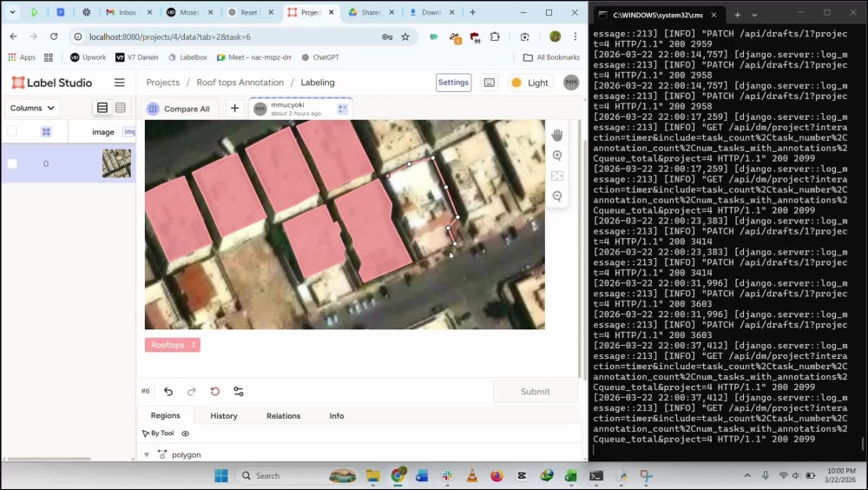Switch to the Regions tab
This screenshot has height=490, width=868.
[x=166, y=415]
